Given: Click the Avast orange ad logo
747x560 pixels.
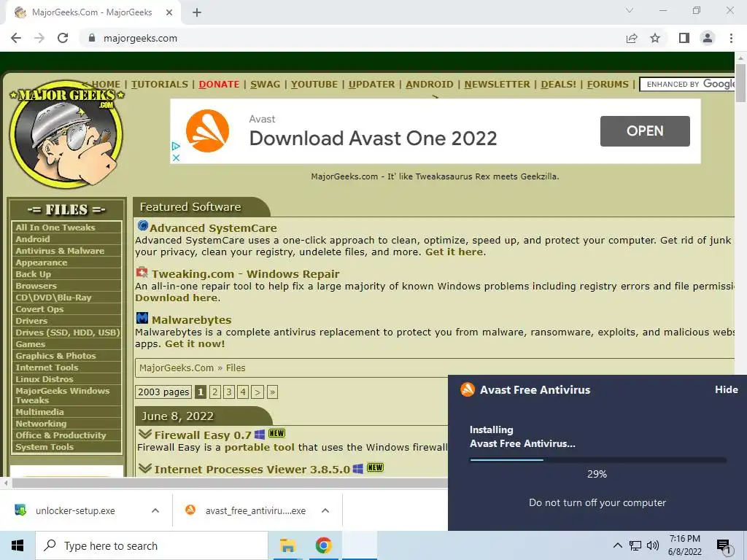Looking at the screenshot, I should [207, 131].
